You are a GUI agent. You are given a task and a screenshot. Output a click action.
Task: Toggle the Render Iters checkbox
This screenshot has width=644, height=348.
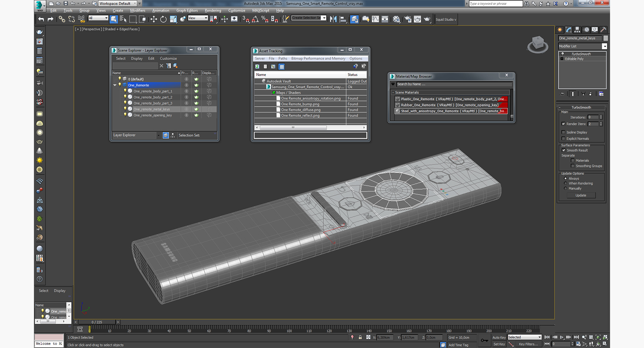point(563,124)
